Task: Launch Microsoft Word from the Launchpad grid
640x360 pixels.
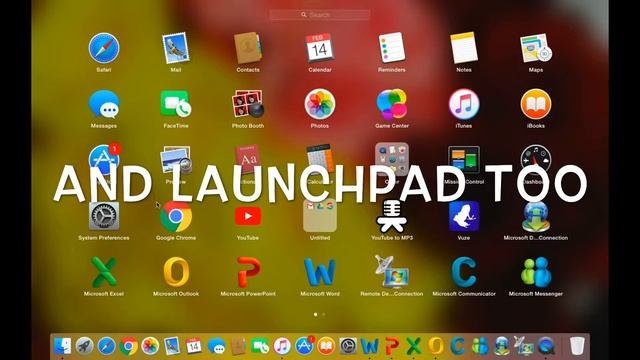Action: (320, 272)
